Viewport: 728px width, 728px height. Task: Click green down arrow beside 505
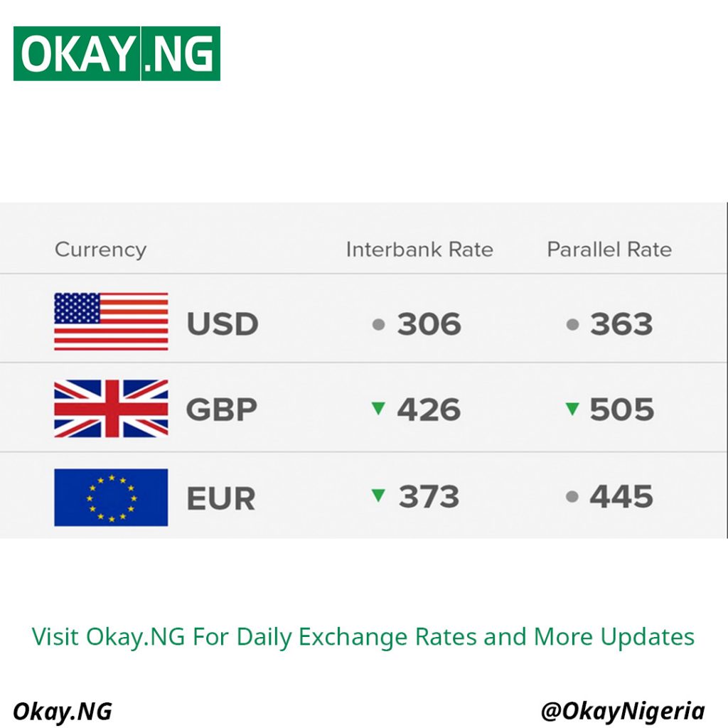coord(572,409)
